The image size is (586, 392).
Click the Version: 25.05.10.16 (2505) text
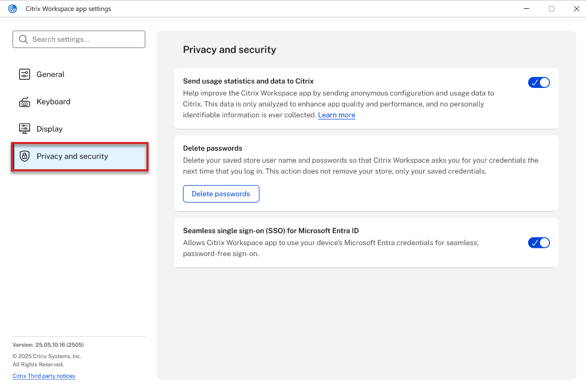48,345
